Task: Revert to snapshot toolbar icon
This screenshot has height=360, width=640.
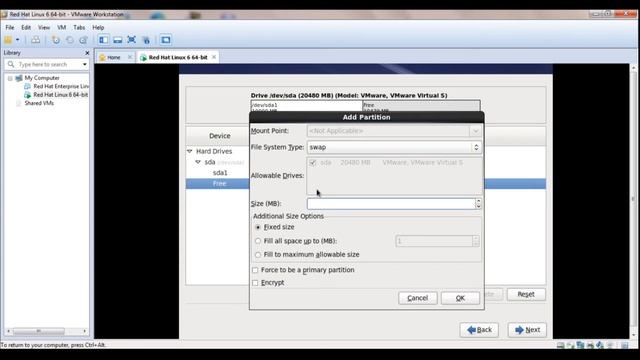Action: point(70,40)
